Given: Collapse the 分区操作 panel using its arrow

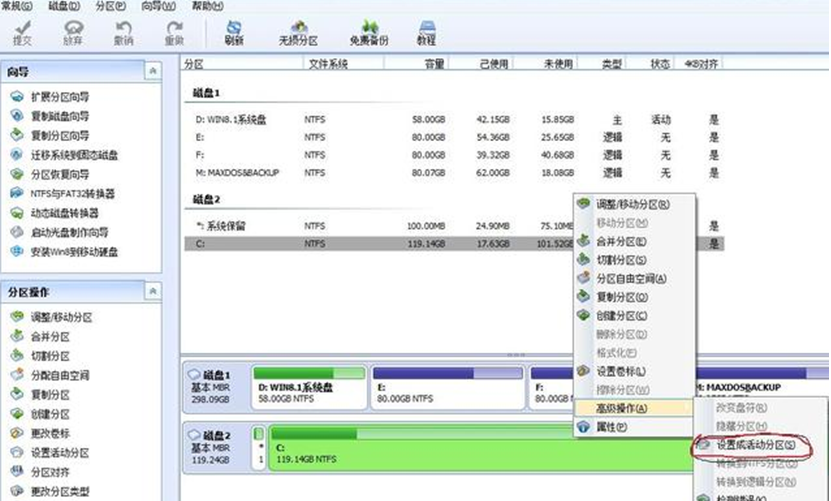Looking at the screenshot, I should pos(152,291).
